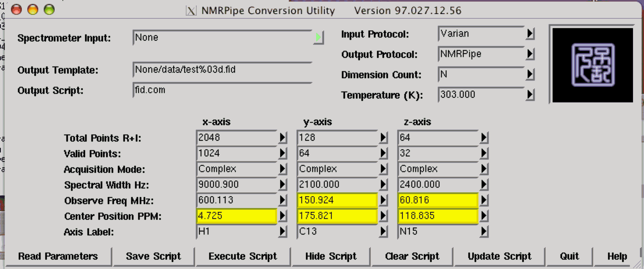Click the Output Template text field

222,70
